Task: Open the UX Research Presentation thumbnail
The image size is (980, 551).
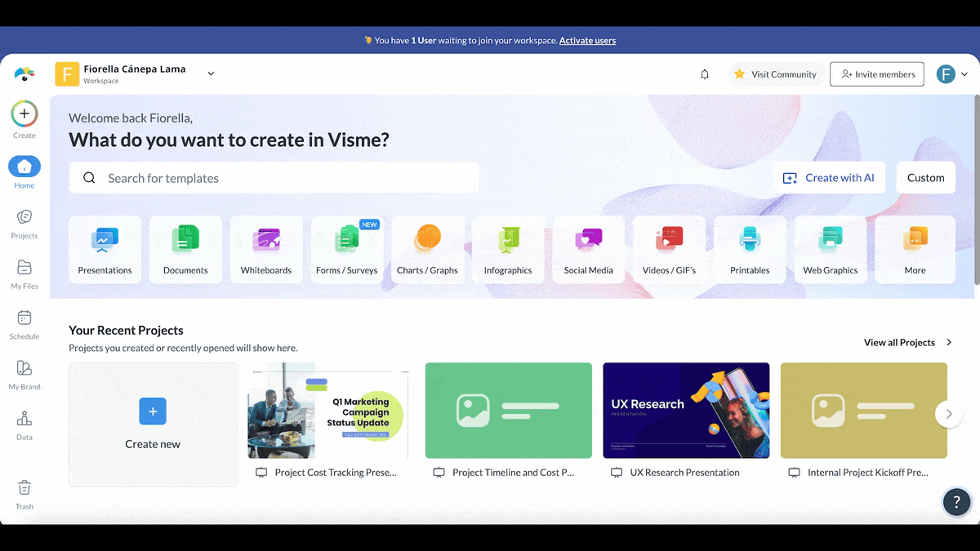Action: click(x=686, y=410)
